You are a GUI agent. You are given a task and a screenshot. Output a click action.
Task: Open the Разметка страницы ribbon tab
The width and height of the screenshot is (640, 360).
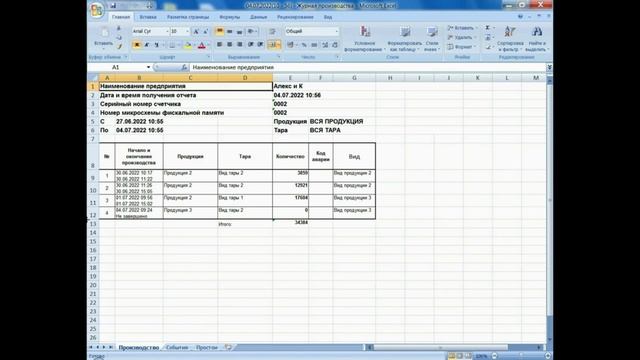(x=188, y=17)
